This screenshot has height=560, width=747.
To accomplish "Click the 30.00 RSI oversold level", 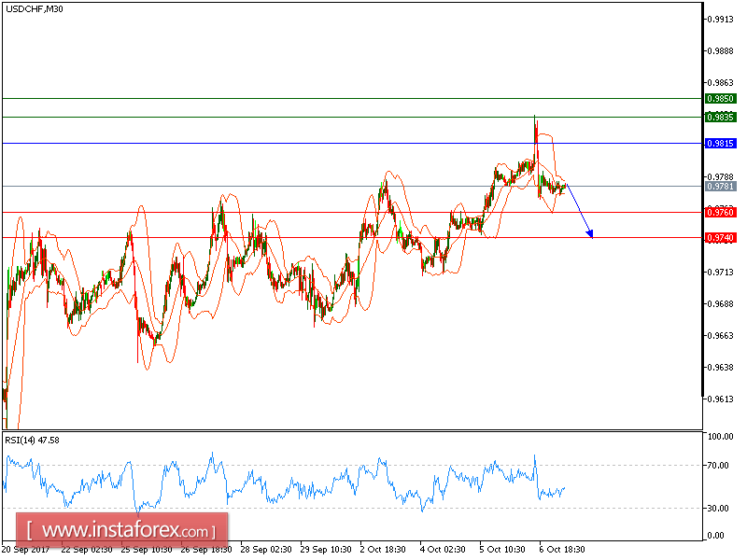I will [x=716, y=510].
